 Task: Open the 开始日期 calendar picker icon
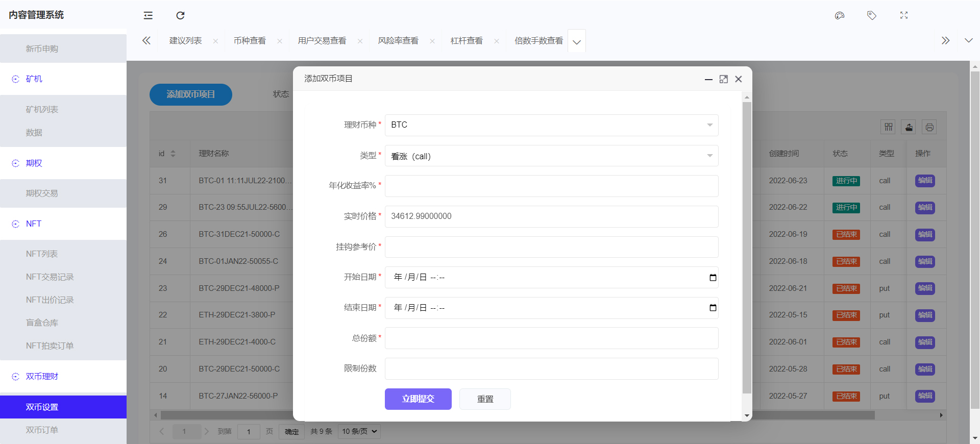point(713,278)
